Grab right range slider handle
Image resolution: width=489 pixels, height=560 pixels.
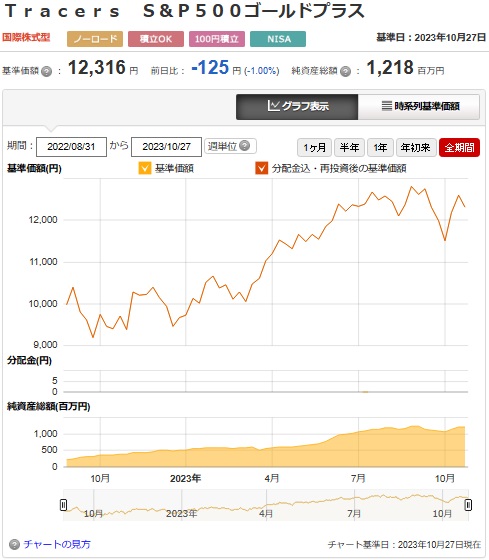pos(468,505)
